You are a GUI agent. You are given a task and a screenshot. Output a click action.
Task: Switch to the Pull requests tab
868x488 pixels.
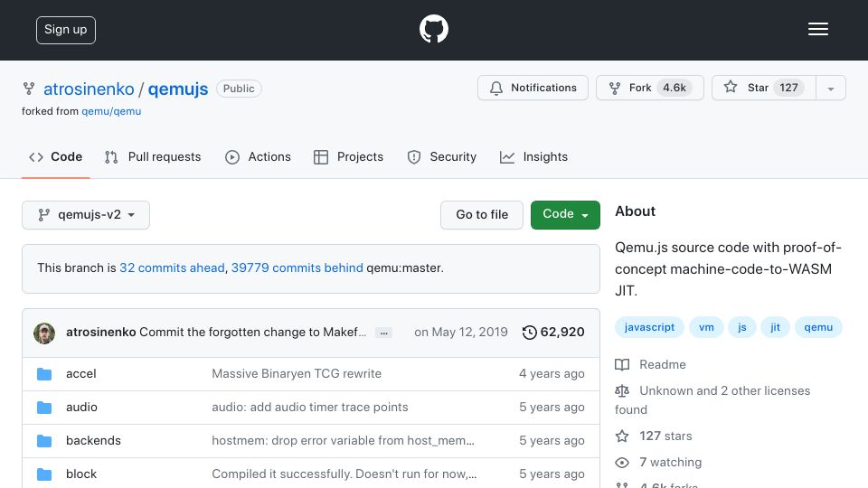[153, 157]
